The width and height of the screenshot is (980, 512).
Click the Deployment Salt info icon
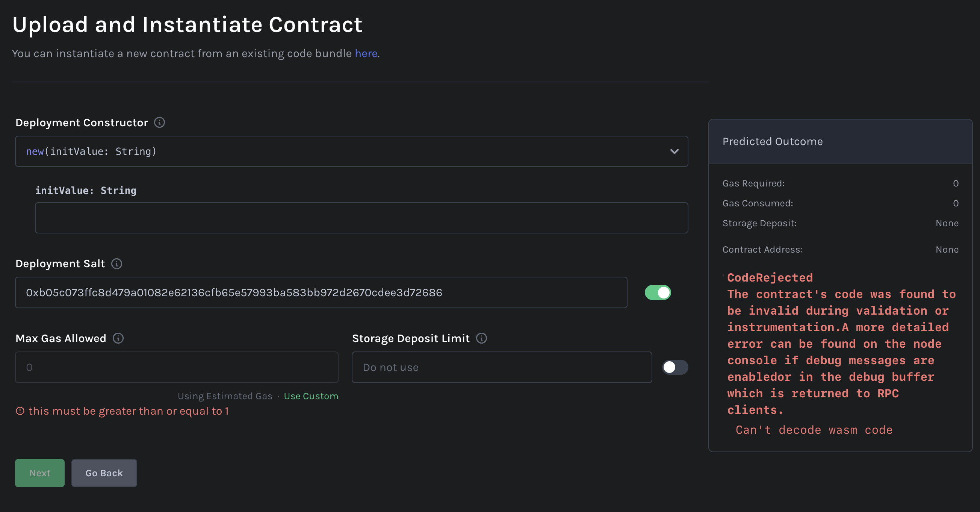pos(116,264)
